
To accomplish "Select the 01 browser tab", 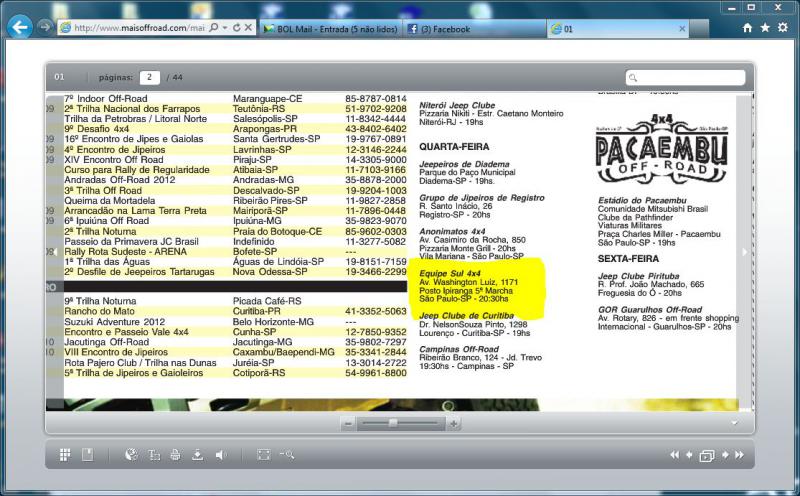I will (x=617, y=29).
